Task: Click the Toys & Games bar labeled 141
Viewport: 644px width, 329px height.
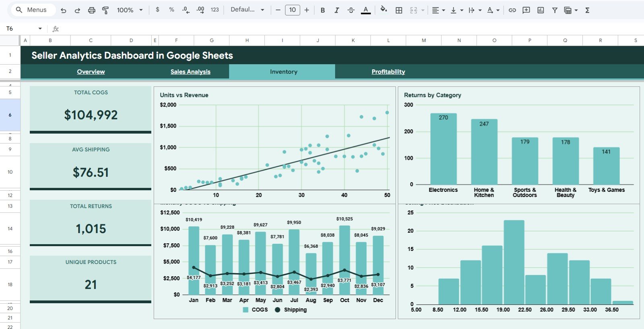Action: [x=606, y=166]
